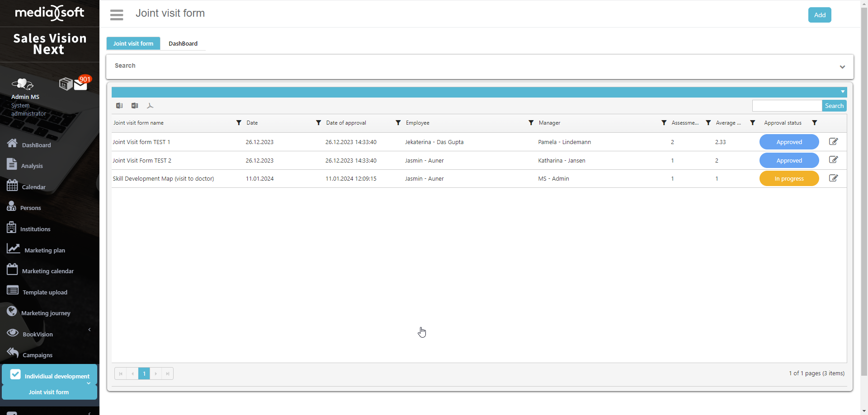Image resolution: width=868 pixels, height=415 pixels.
Task: Open the blue bar dropdown arrow
Action: (843, 92)
